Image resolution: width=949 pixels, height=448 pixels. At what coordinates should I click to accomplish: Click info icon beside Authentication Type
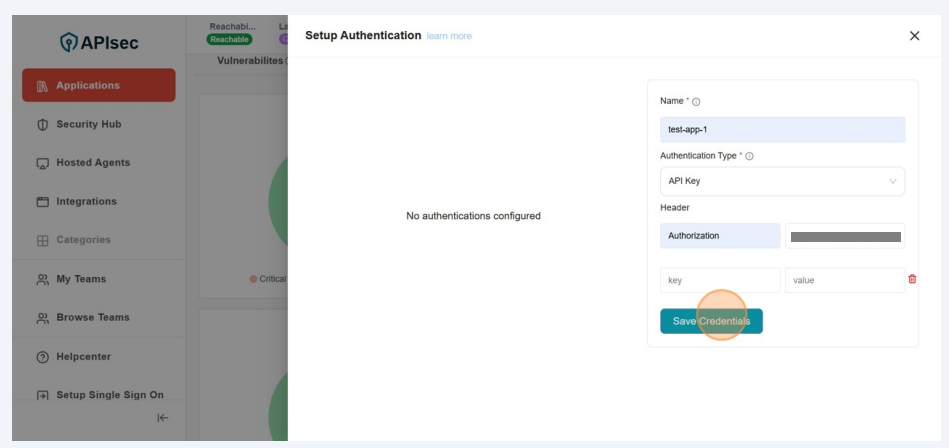[749, 156]
